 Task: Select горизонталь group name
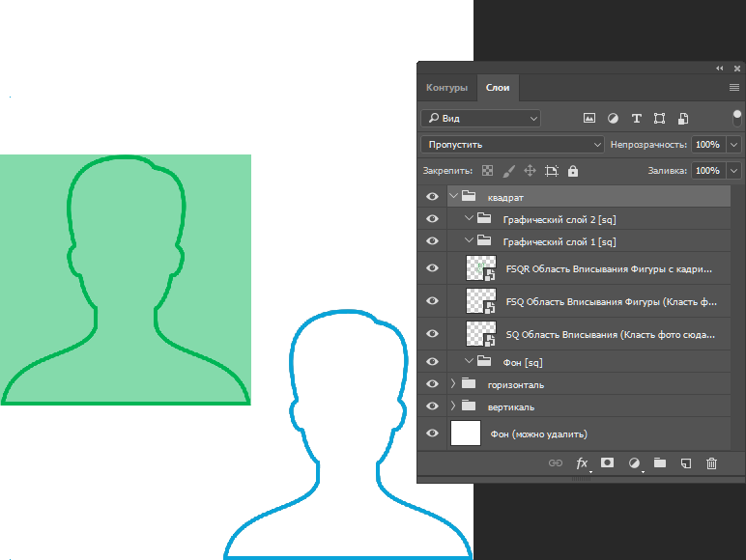click(x=516, y=384)
